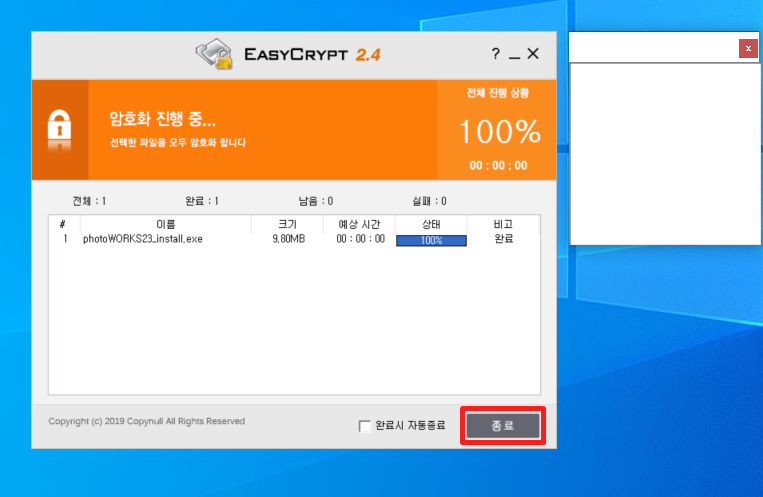Click the EasyCrypt logo icon in the title bar
The height and width of the screenshot is (497, 763).
pos(214,54)
